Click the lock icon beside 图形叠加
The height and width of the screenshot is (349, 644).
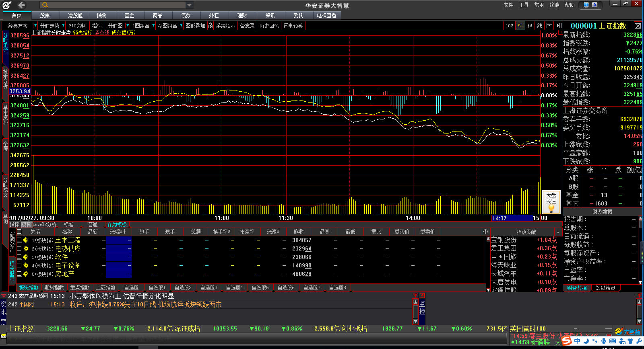pyautogui.click(x=211, y=26)
